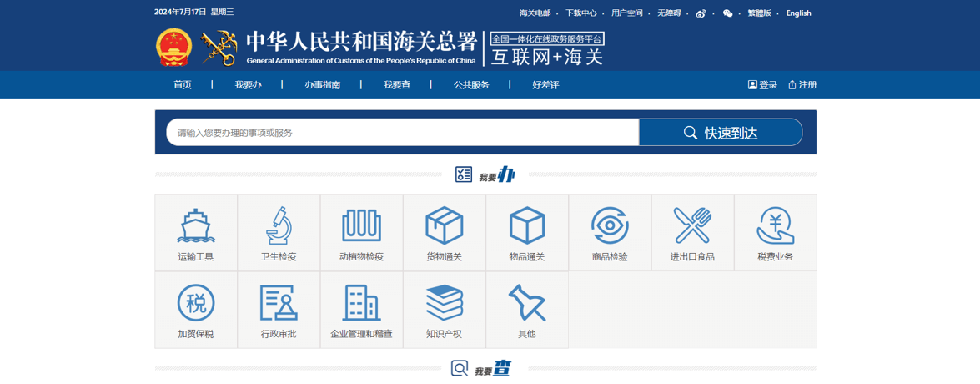980x384 pixels.
Task: Open the 办事指南 navigation item
Action: pyautogui.click(x=323, y=85)
